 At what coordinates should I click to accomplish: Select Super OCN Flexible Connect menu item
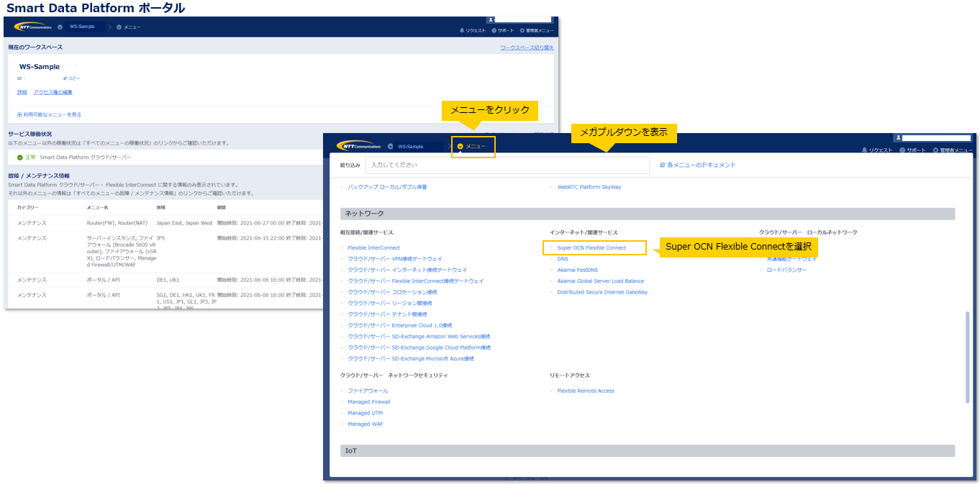coord(591,248)
